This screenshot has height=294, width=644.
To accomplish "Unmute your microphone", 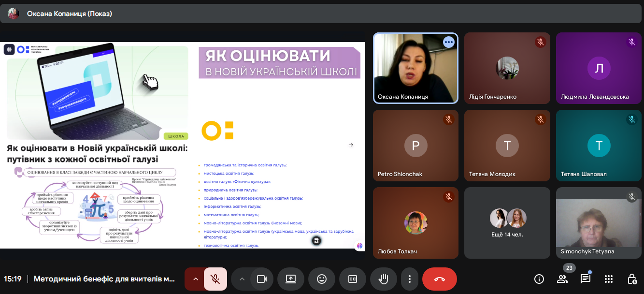I will click(215, 279).
